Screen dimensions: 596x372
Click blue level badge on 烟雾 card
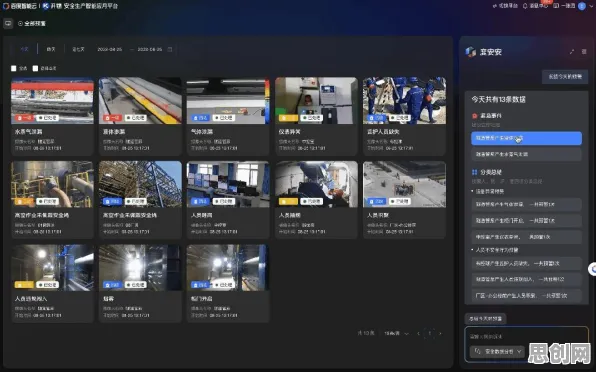tap(112, 285)
